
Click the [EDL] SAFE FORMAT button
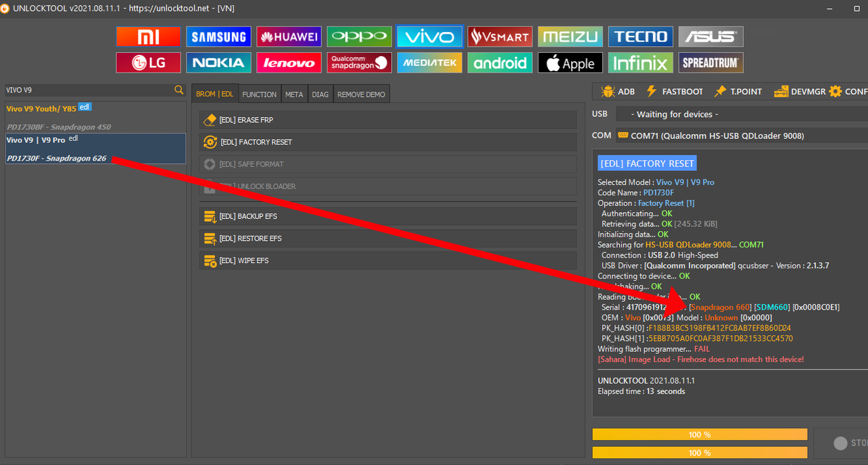pyautogui.click(x=388, y=164)
